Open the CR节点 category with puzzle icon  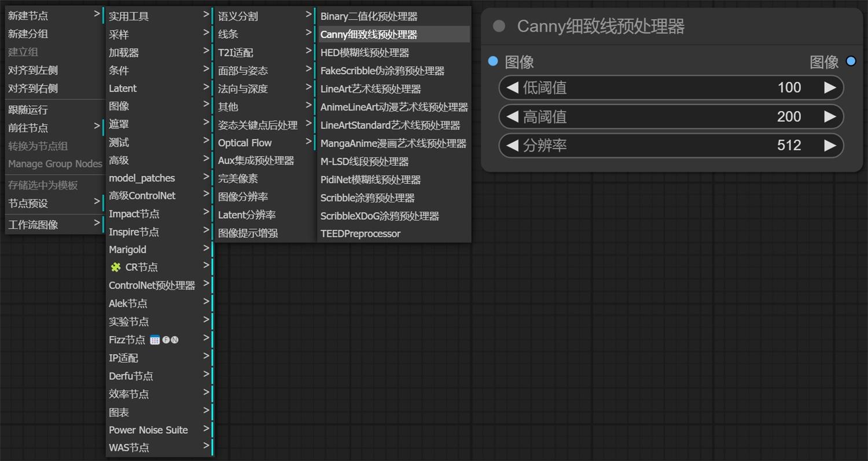159,267
